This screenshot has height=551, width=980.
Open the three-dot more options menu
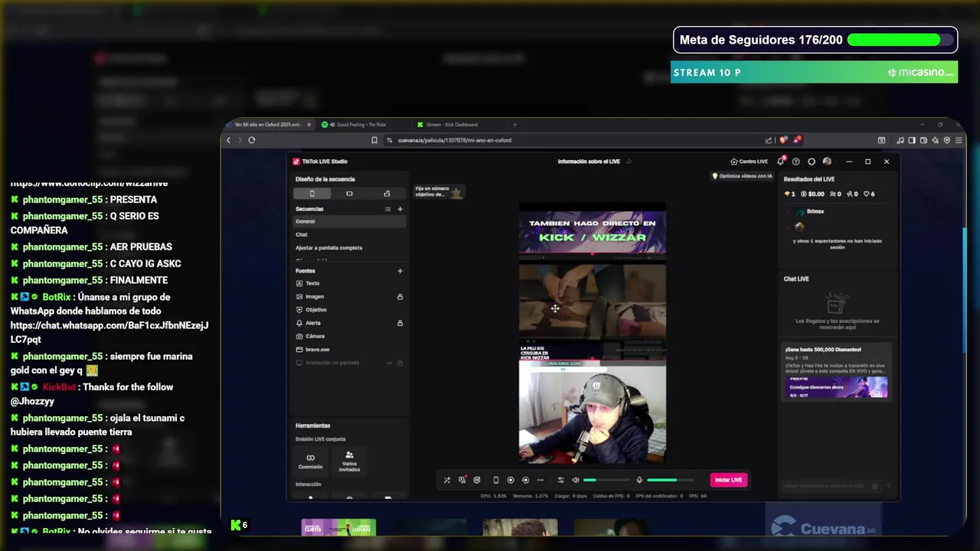[540, 480]
